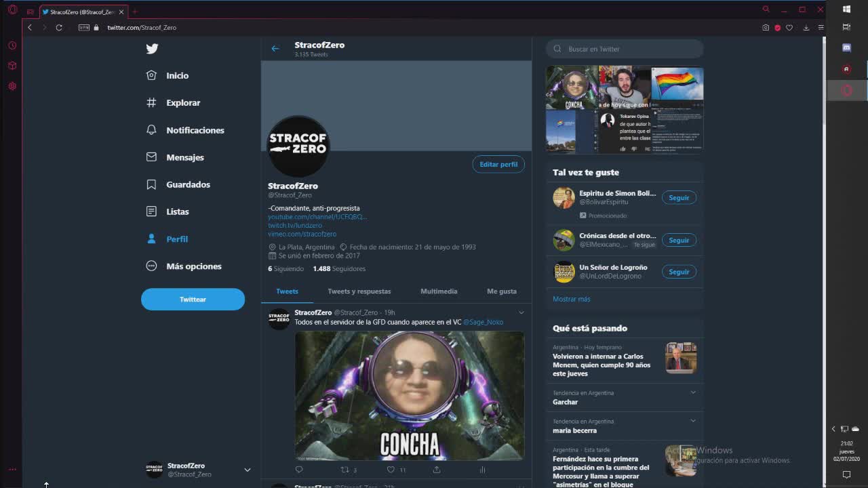Open the vimeo.com/stracofzero link
868x488 pixels.
pyautogui.click(x=302, y=234)
